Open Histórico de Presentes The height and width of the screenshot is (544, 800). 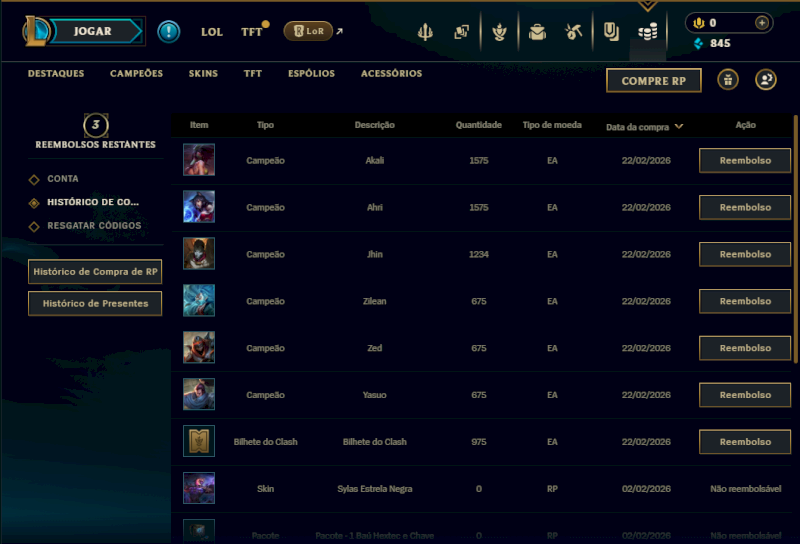[95, 304]
